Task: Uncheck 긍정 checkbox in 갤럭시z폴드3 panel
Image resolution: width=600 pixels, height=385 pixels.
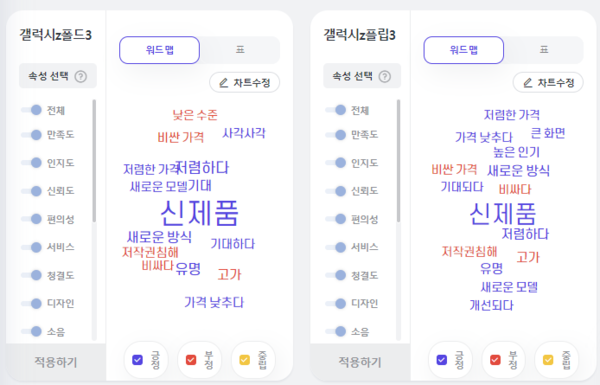Action: point(137,360)
